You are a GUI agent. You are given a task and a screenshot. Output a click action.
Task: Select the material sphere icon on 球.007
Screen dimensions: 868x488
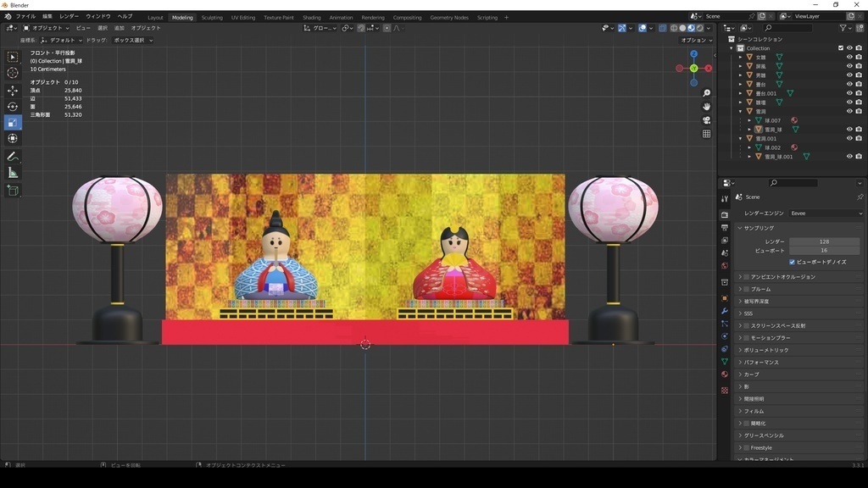click(794, 120)
